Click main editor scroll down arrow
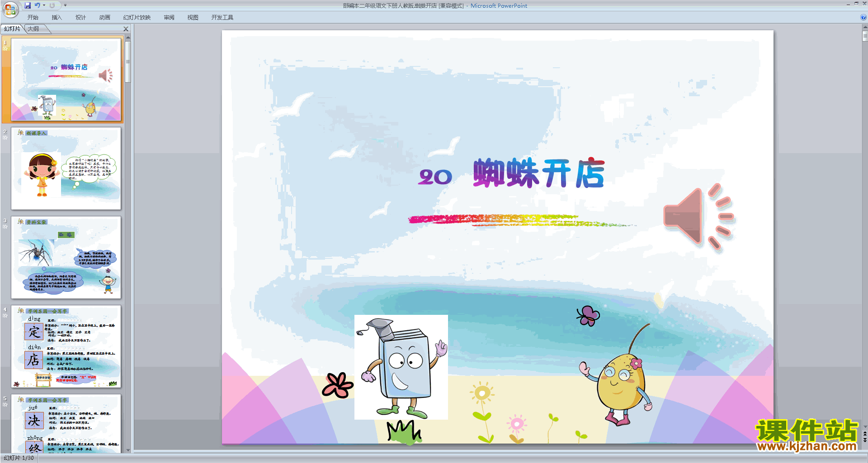Image resolution: width=868 pixels, height=463 pixels. point(865,426)
